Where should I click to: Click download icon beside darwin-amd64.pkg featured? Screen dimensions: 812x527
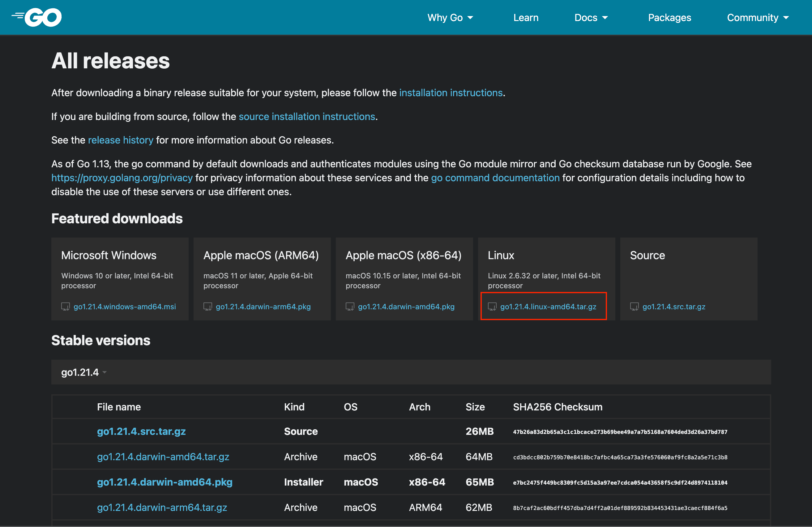tap(350, 306)
